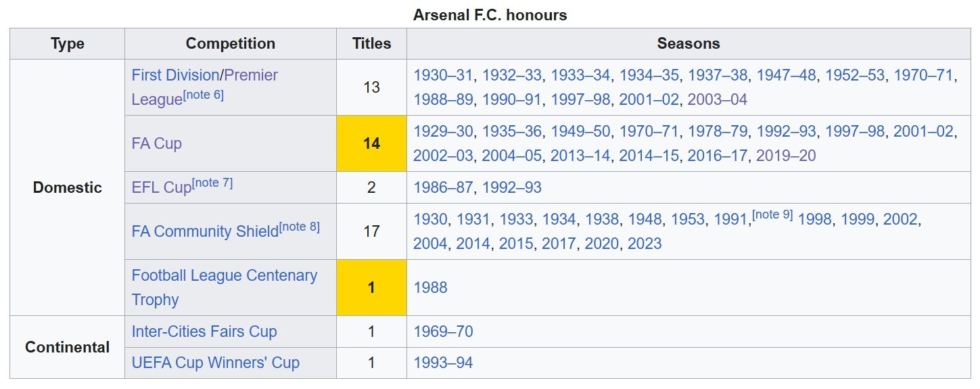Follow the note 8 reference

(x=300, y=226)
